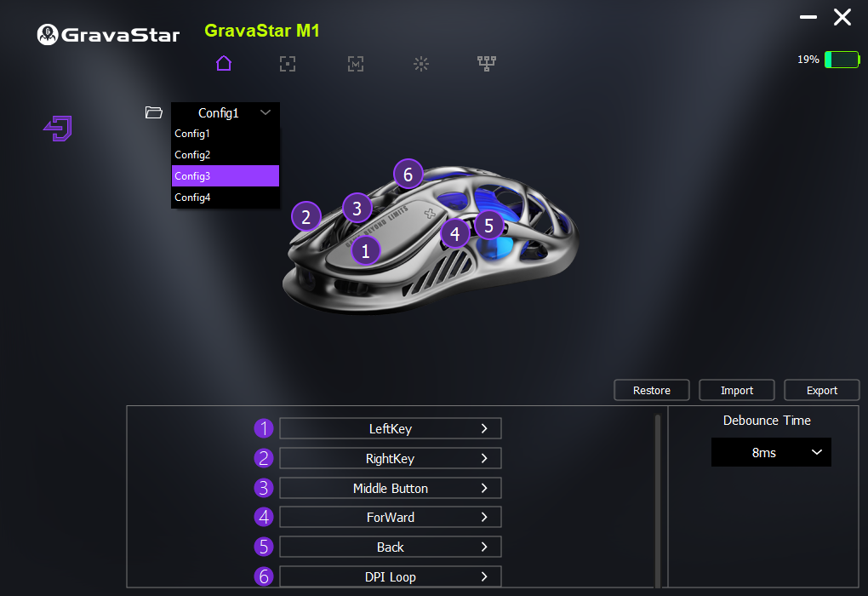Viewport: 868px width, 596px height.
Task: Select button marker 2 on the mouse
Action: point(306,216)
